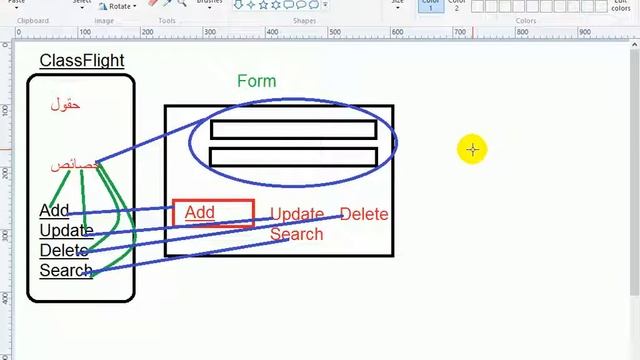Activate the Color 2 selector
The image size is (640, 360).
(x=456, y=5)
